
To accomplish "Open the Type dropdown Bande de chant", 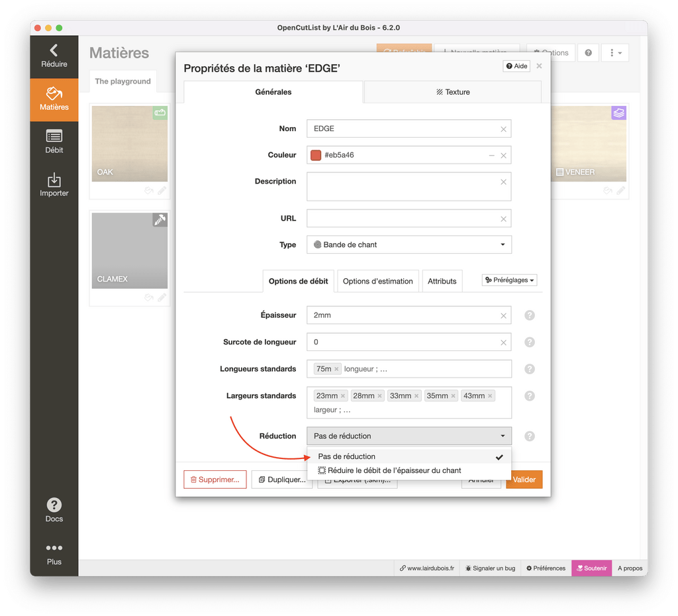I will [409, 244].
